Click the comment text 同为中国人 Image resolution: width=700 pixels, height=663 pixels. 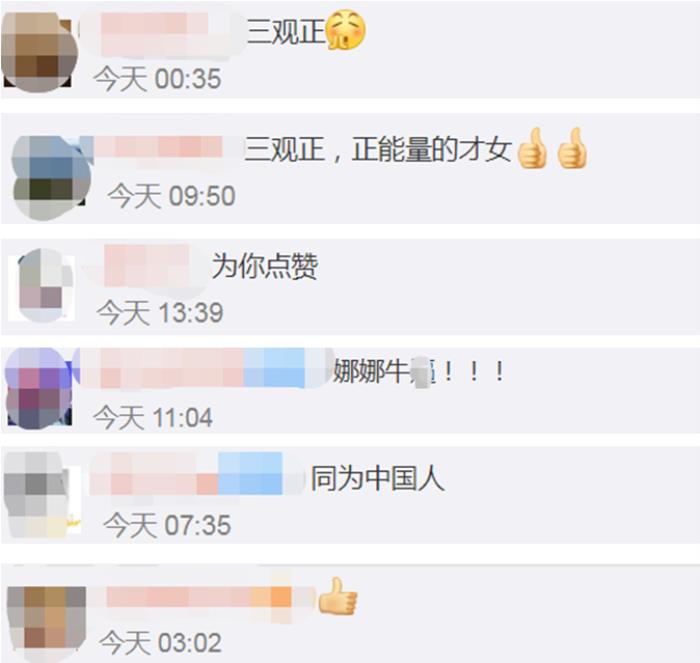378,478
